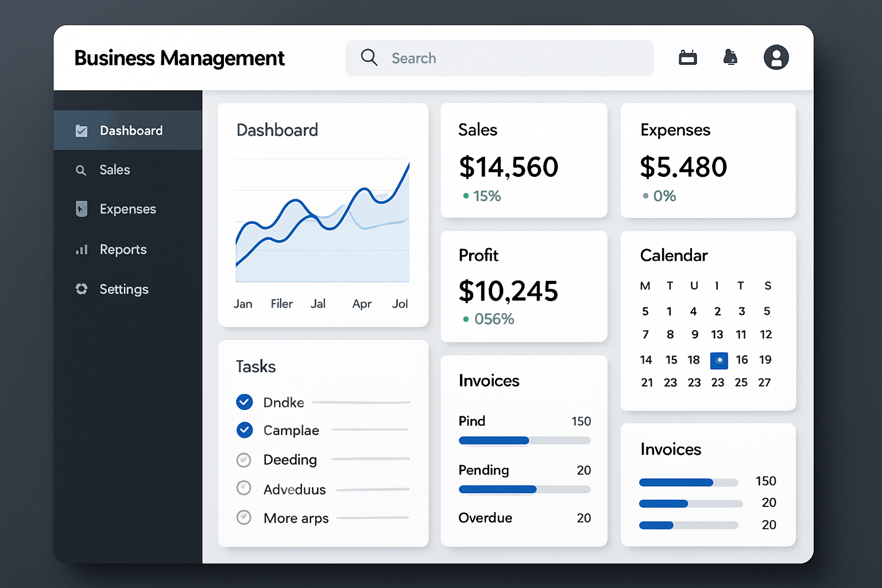This screenshot has width=882, height=588.
Task: Open Reports from the sidebar menu
Action: tap(123, 249)
